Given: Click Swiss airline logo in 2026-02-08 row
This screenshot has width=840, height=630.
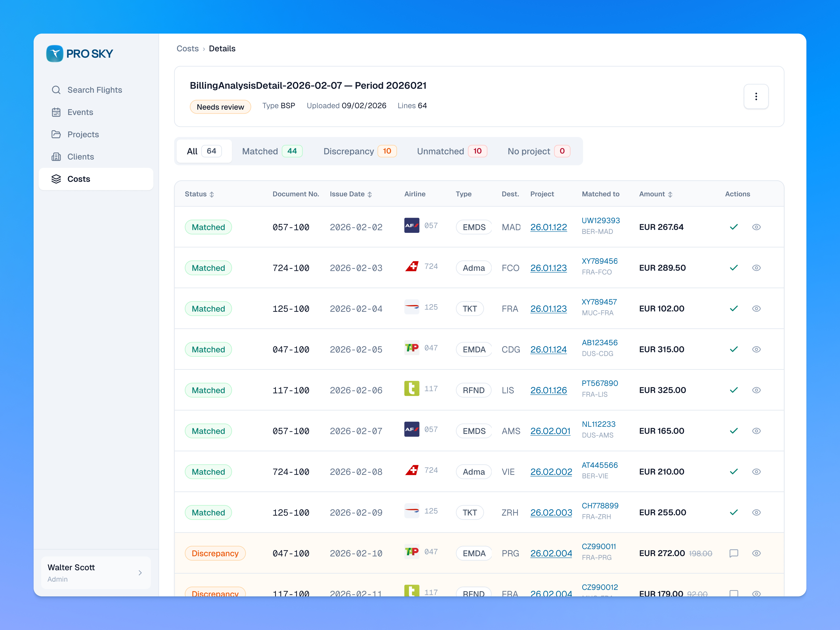Looking at the screenshot, I should (412, 470).
